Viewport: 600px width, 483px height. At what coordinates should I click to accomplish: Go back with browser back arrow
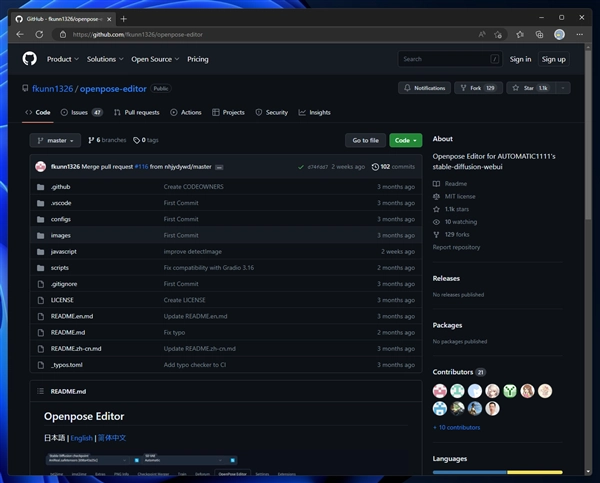pyautogui.click(x=20, y=34)
